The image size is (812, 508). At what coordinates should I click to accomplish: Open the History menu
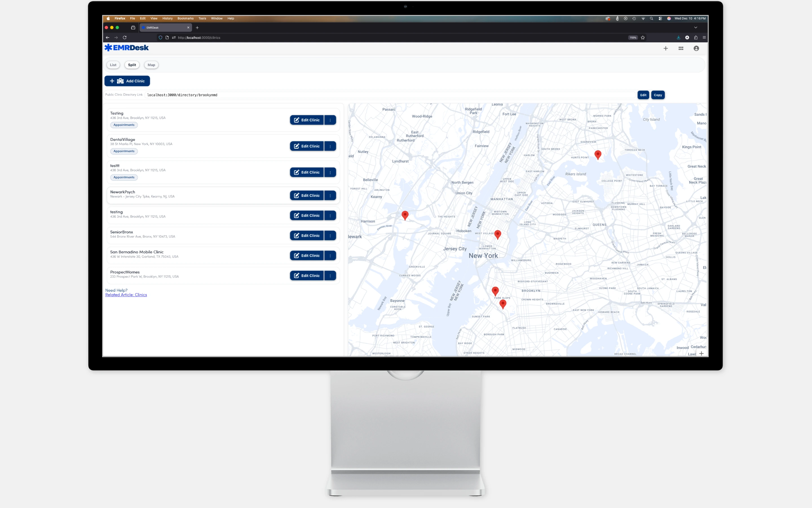tap(167, 18)
